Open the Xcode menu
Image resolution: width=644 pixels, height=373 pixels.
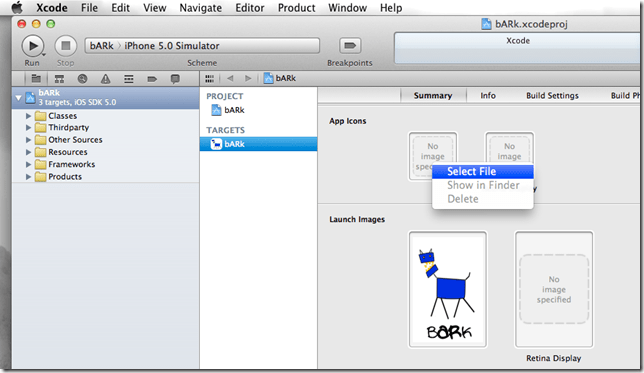click(52, 7)
